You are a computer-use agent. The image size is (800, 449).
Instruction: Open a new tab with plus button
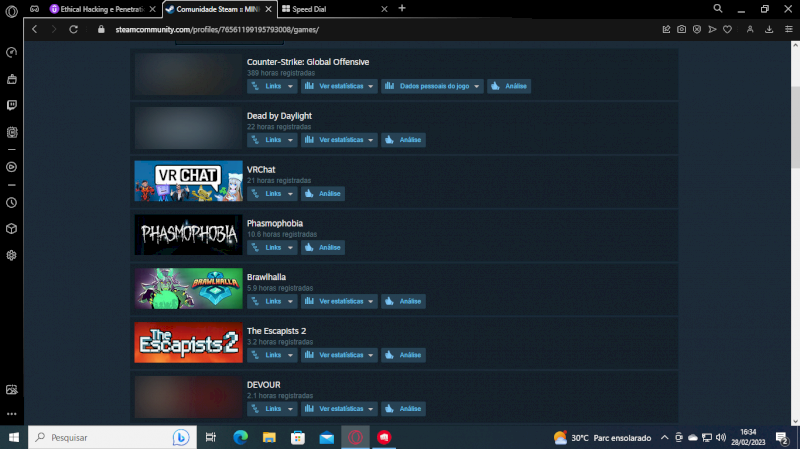point(402,8)
